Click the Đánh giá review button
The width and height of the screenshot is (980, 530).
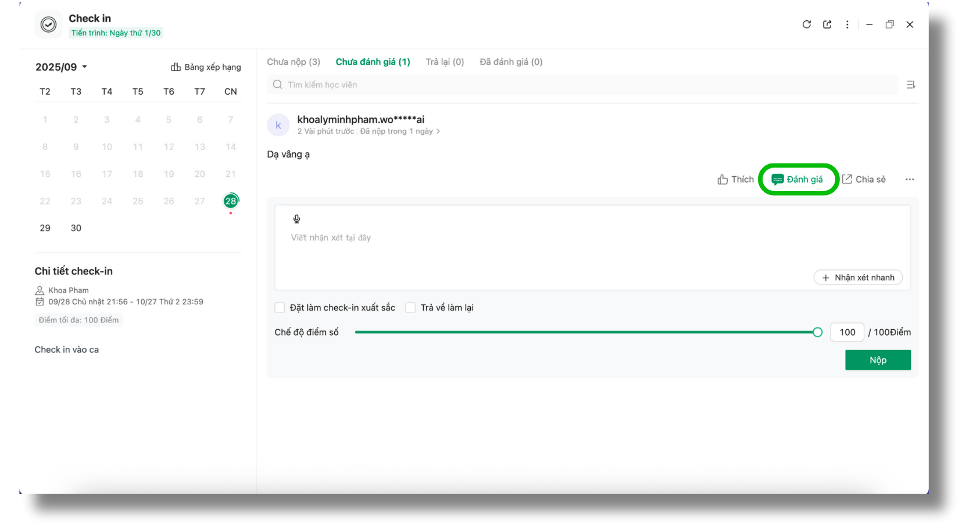pos(797,179)
